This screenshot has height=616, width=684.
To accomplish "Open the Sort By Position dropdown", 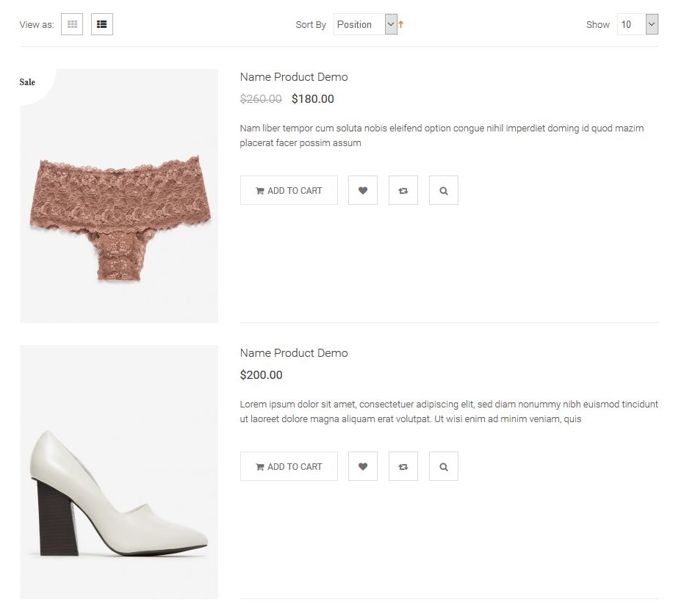I will [x=365, y=24].
